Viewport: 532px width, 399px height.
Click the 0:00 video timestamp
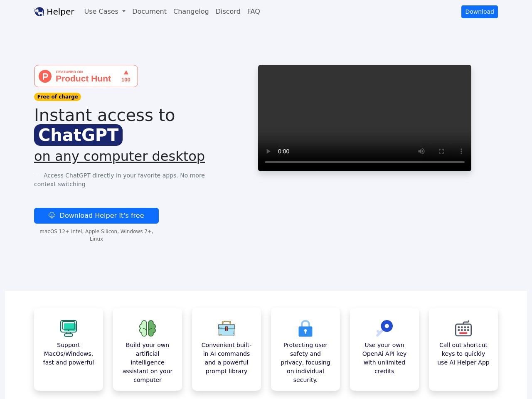(283, 151)
